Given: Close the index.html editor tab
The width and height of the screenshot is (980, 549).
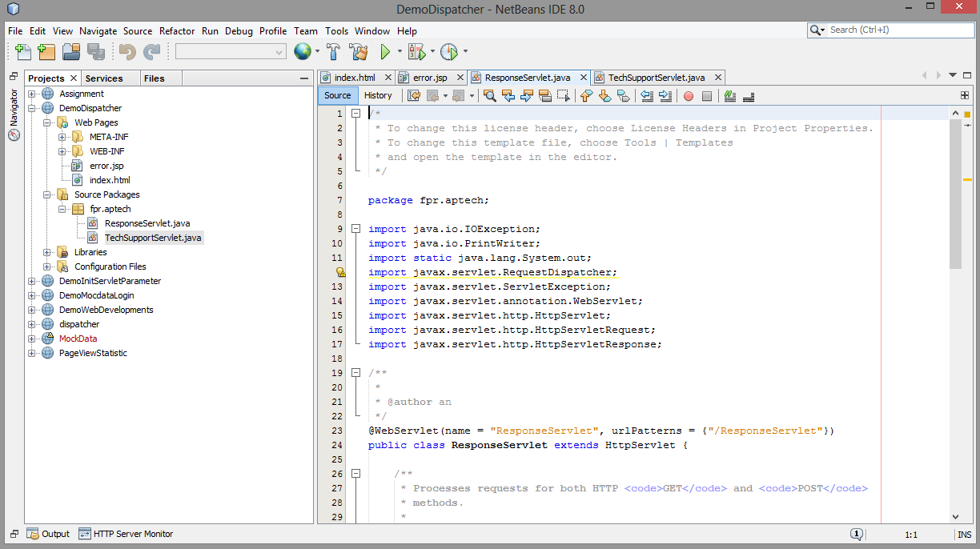Looking at the screenshot, I should [388, 78].
